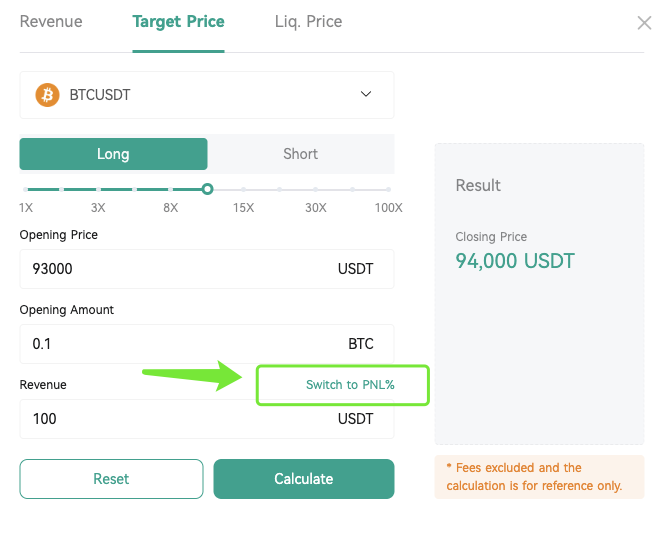Click the Calculate button
665x559 pixels.
click(x=304, y=479)
